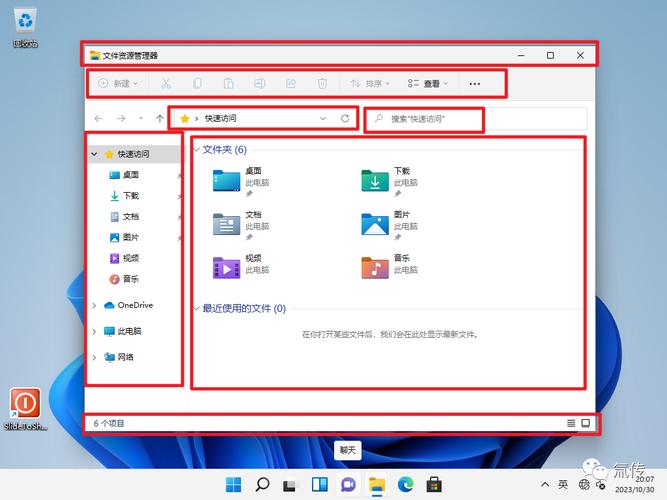
Task: Expand address bar history chevron
Action: pyautogui.click(x=323, y=118)
